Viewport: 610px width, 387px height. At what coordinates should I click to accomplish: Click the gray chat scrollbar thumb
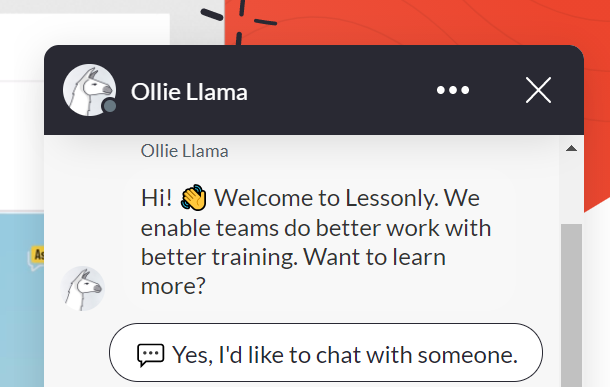coord(571,305)
